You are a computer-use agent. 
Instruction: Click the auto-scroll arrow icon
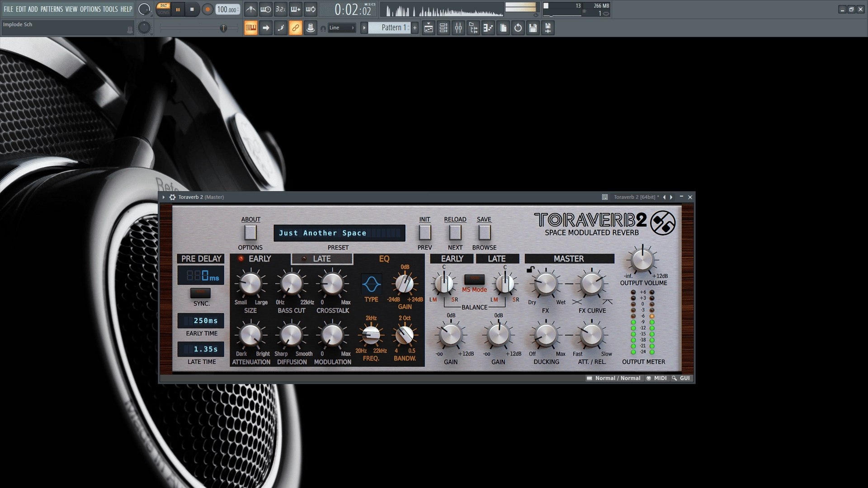266,28
